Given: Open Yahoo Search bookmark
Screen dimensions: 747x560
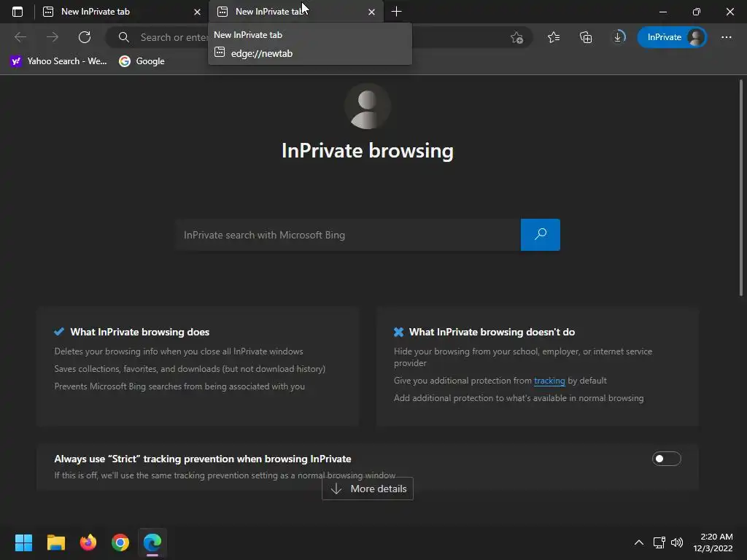Looking at the screenshot, I should tap(59, 61).
